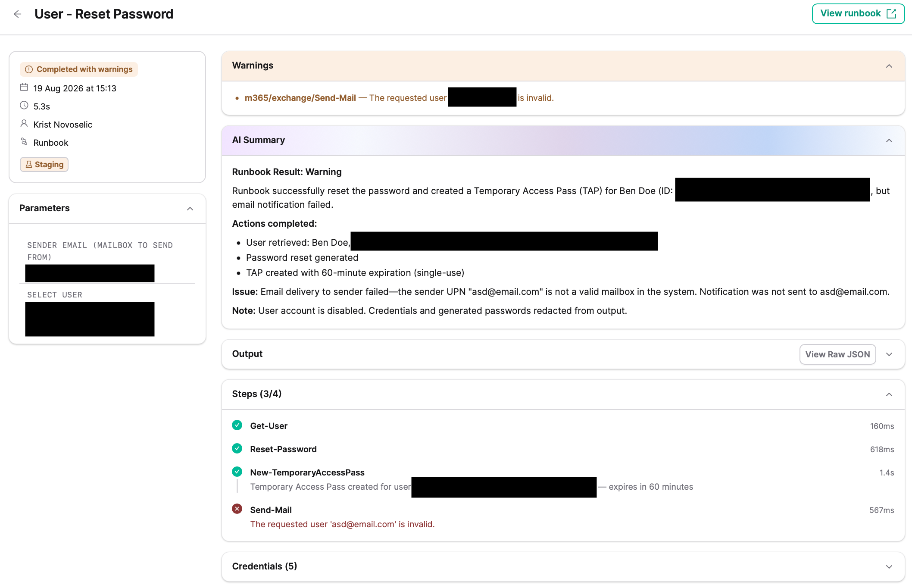Open the New-TemporaryAccessPass step

(x=563, y=479)
